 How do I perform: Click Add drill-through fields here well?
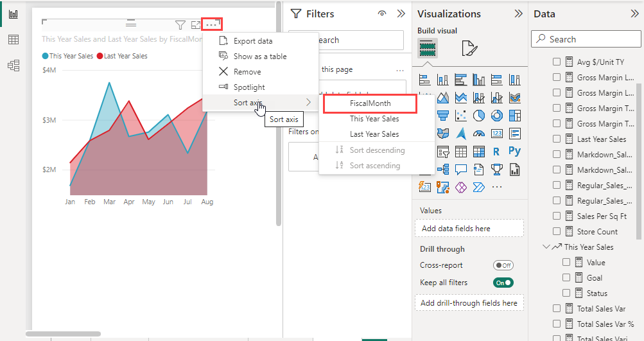click(469, 303)
